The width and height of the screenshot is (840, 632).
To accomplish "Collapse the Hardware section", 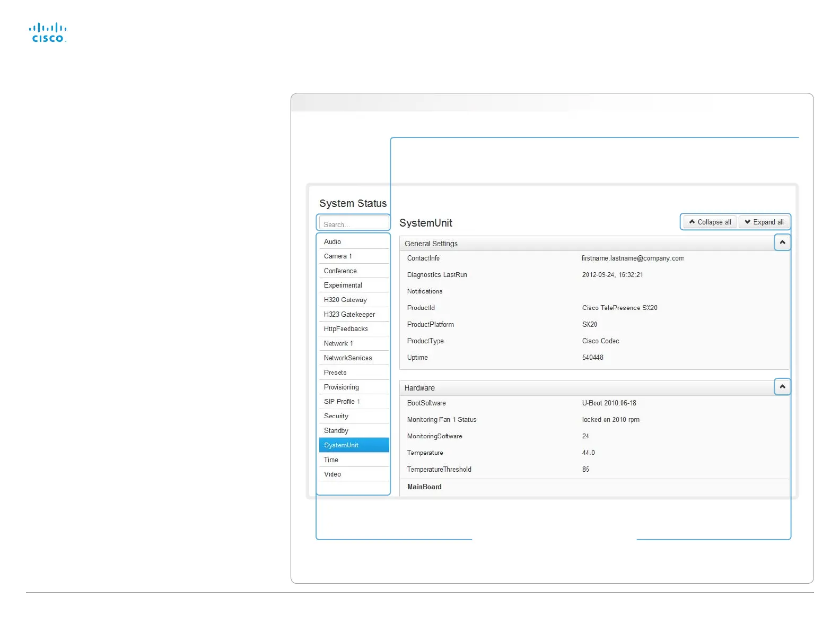I will click(x=782, y=387).
